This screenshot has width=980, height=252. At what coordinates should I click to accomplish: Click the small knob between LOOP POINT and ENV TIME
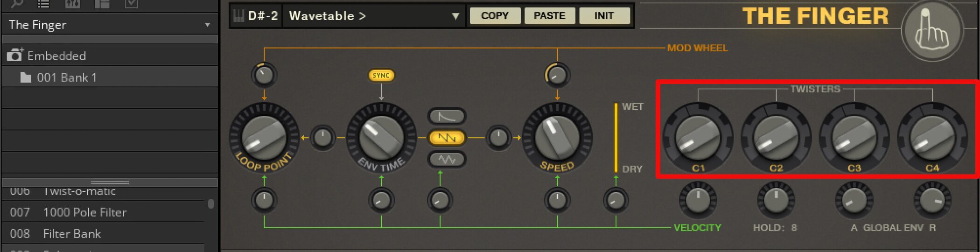point(323,138)
